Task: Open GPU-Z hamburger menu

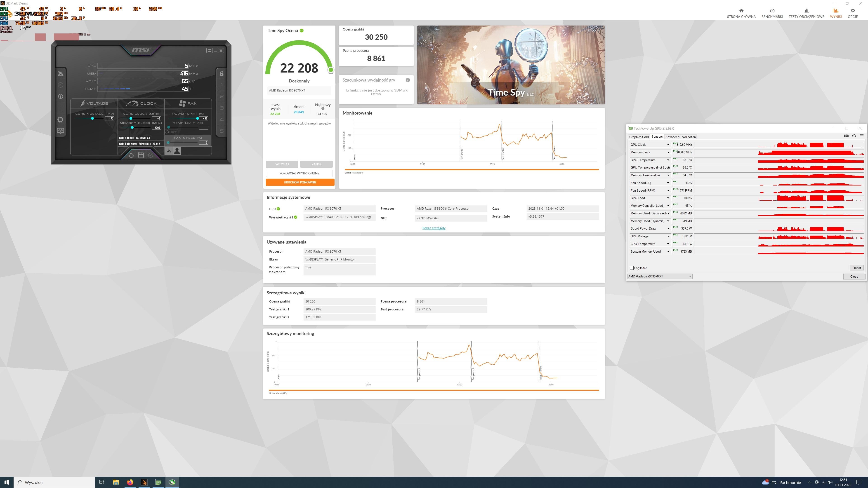Action: (862, 136)
